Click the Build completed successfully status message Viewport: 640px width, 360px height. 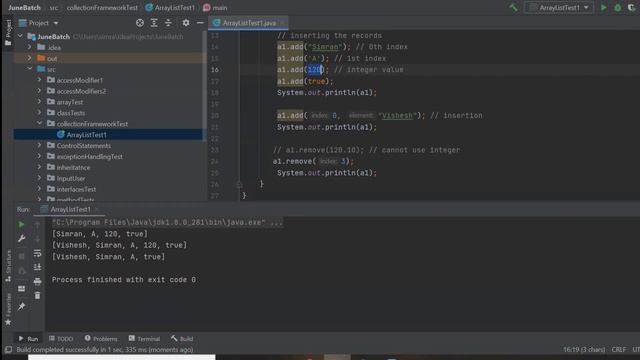click(105, 350)
